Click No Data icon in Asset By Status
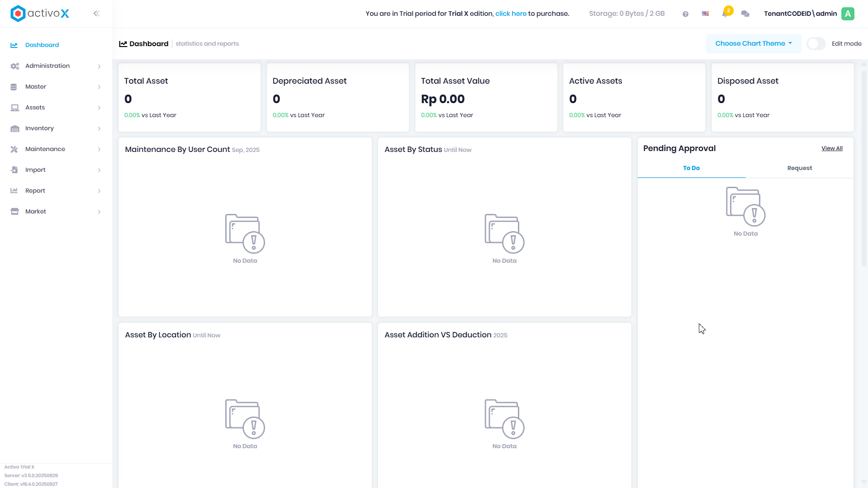The height and width of the screenshot is (488, 868). point(504,233)
